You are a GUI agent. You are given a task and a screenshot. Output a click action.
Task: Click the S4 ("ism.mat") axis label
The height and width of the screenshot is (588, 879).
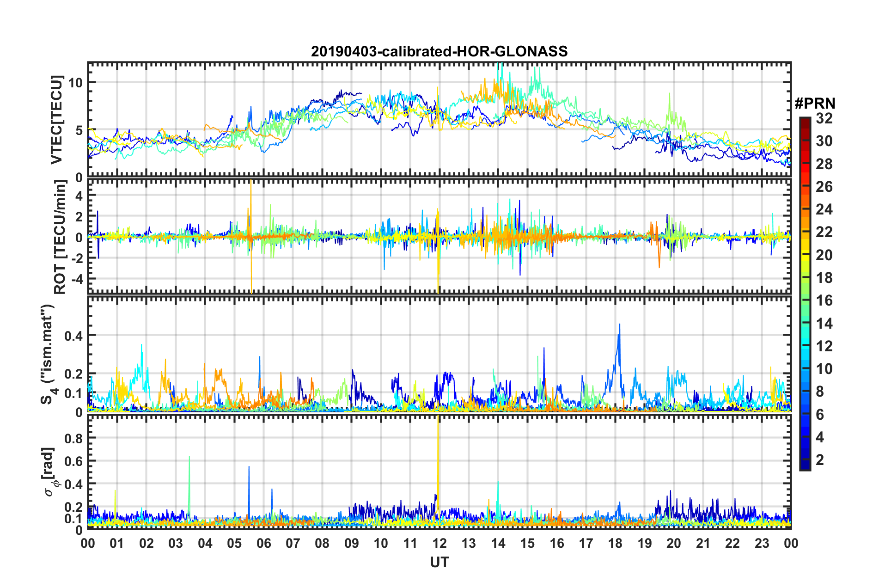pos(48,354)
